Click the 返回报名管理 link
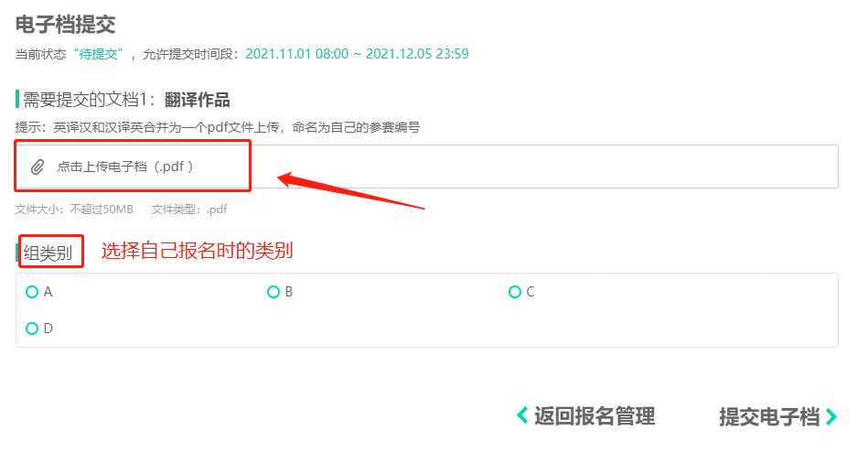 tap(595, 416)
